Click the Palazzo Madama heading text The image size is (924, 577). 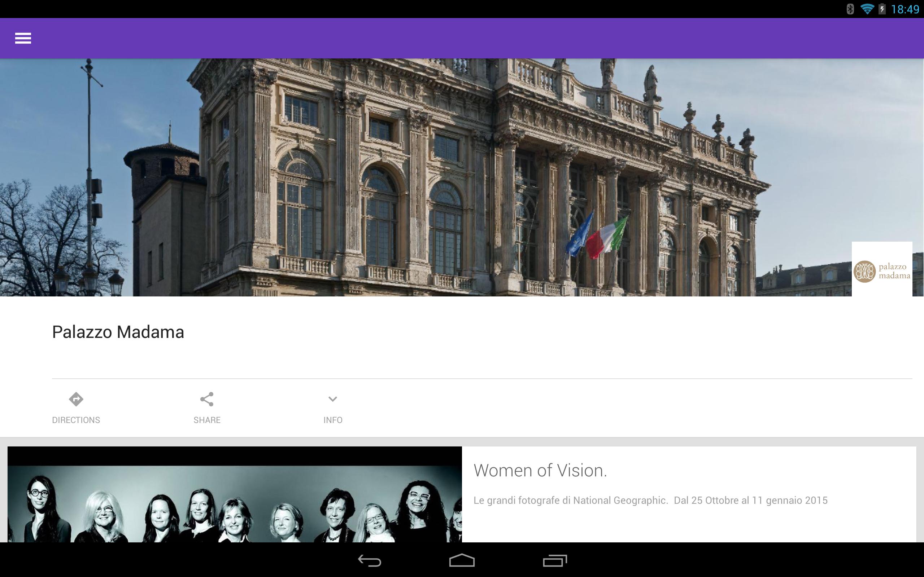click(118, 332)
